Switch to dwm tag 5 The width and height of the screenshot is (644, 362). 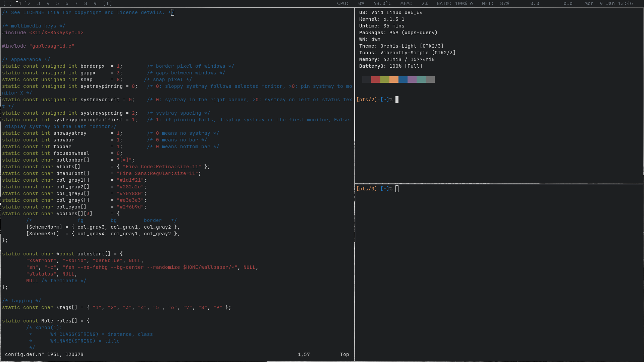coord(57,3)
